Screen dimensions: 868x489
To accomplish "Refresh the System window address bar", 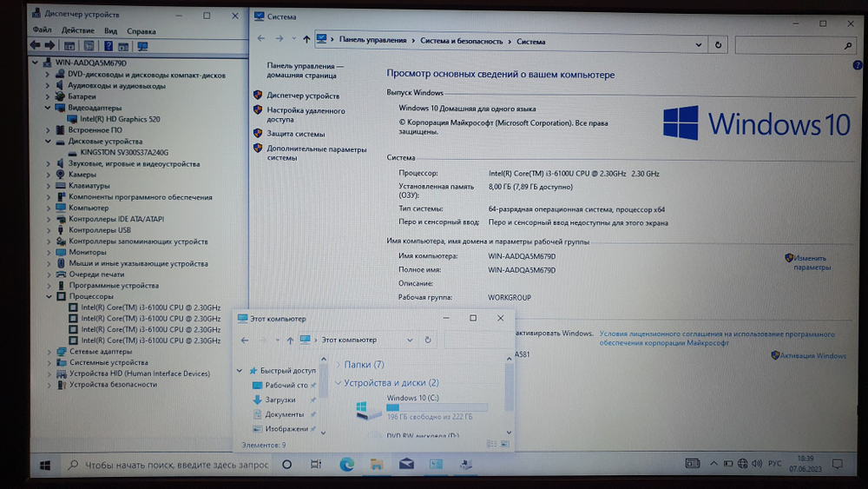I will tap(718, 45).
